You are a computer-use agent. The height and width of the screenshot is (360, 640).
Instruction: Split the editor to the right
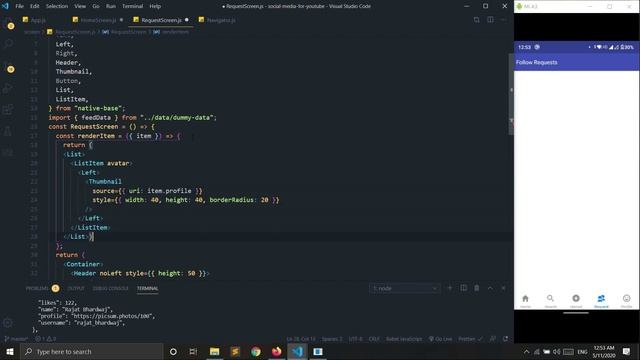490,20
